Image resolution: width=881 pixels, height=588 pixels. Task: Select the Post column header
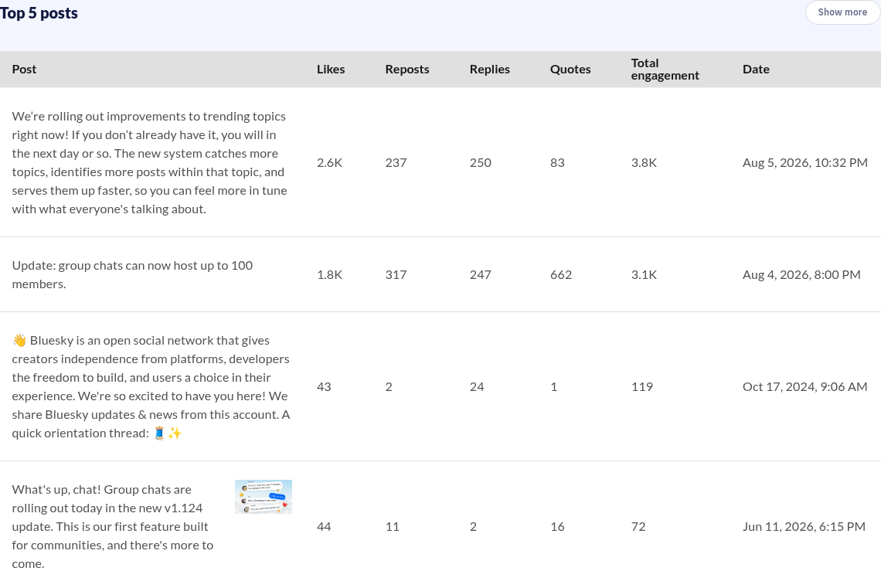click(24, 69)
